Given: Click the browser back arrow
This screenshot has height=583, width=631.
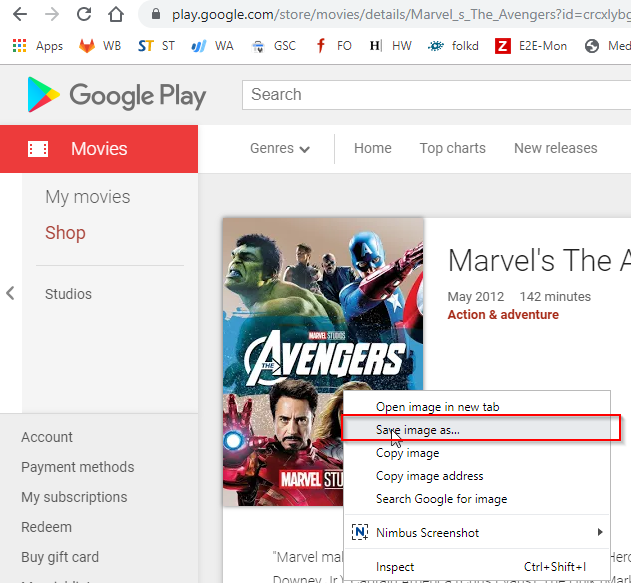Looking at the screenshot, I should tap(20, 14).
